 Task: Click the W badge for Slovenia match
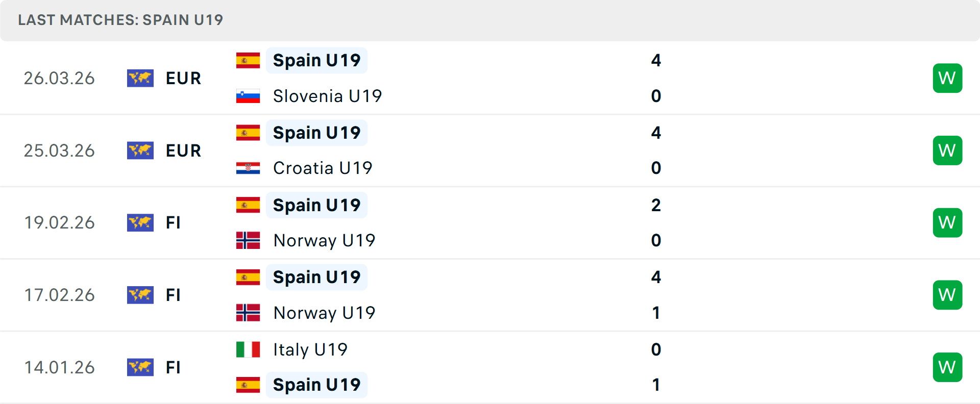947,78
